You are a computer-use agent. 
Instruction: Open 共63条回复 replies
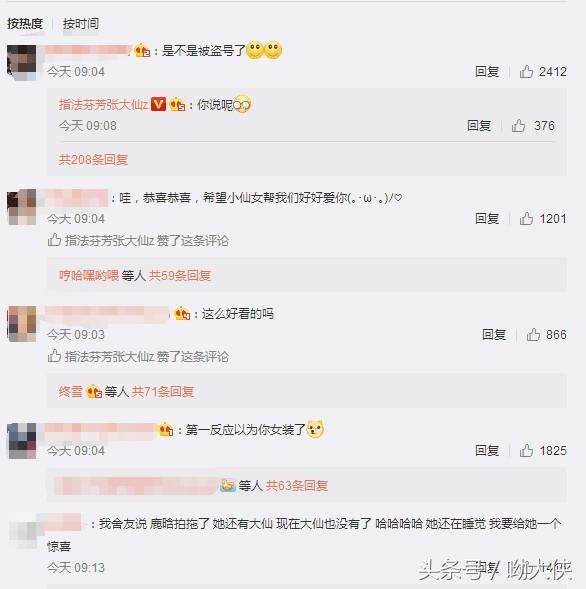[296, 485]
